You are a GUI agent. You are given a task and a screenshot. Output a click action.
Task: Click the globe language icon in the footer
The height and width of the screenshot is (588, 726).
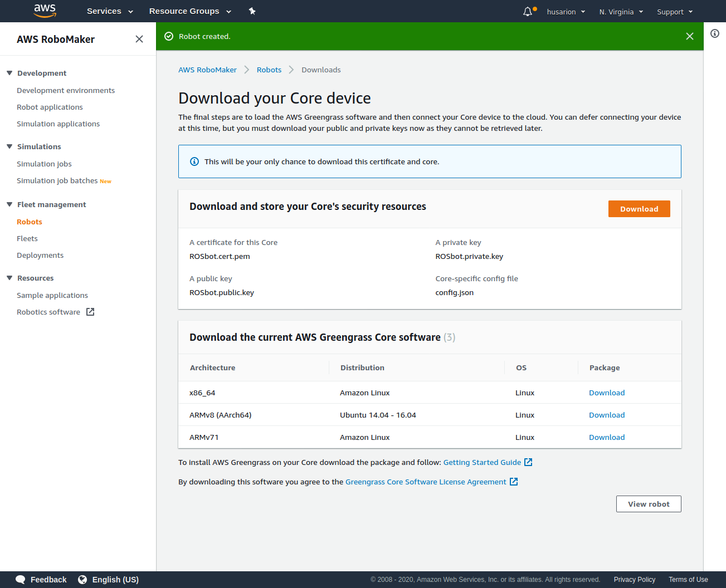82,580
